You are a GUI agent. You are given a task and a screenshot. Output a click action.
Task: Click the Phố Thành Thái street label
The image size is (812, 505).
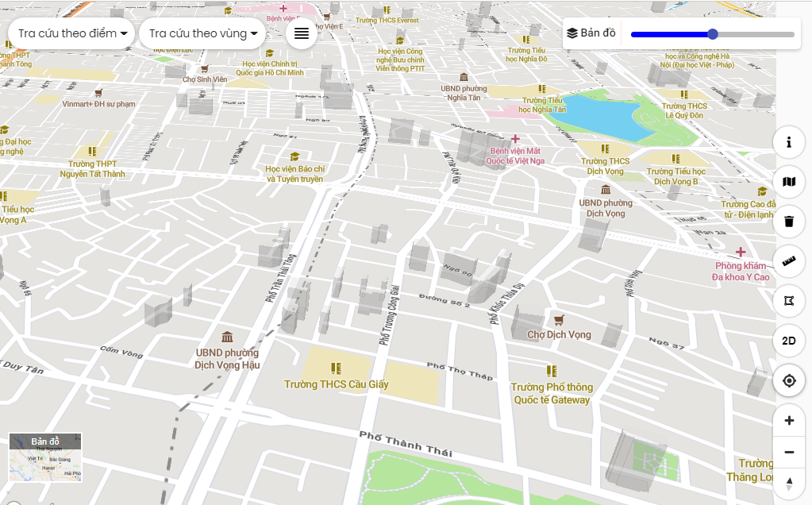point(406,444)
